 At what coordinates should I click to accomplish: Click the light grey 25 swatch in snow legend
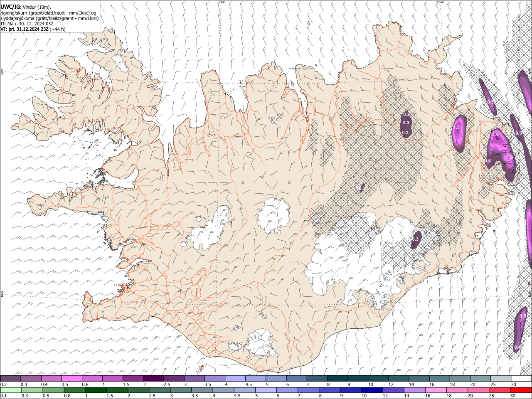[x=501, y=378]
